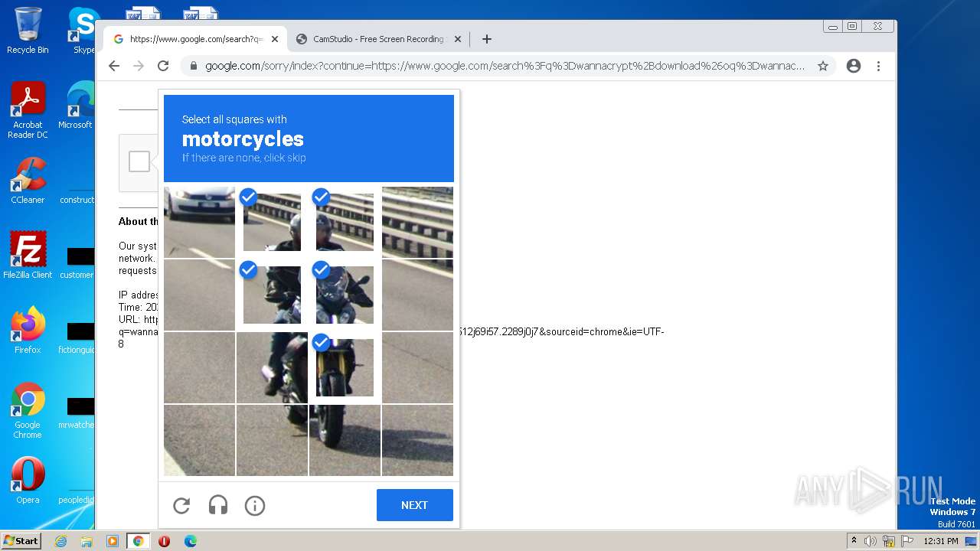Image resolution: width=980 pixels, height=551 pixels.
Task: Open File Explorer from the taskbar
Action: click(x=87, y=541)
